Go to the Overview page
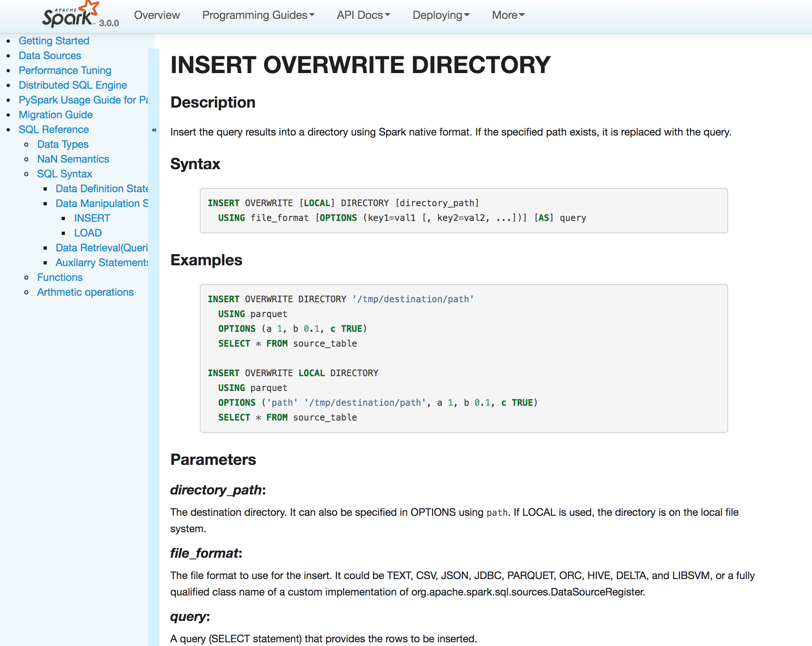This screenshot has height=646, width=812. pyautogui.click(x=157, y=15)
